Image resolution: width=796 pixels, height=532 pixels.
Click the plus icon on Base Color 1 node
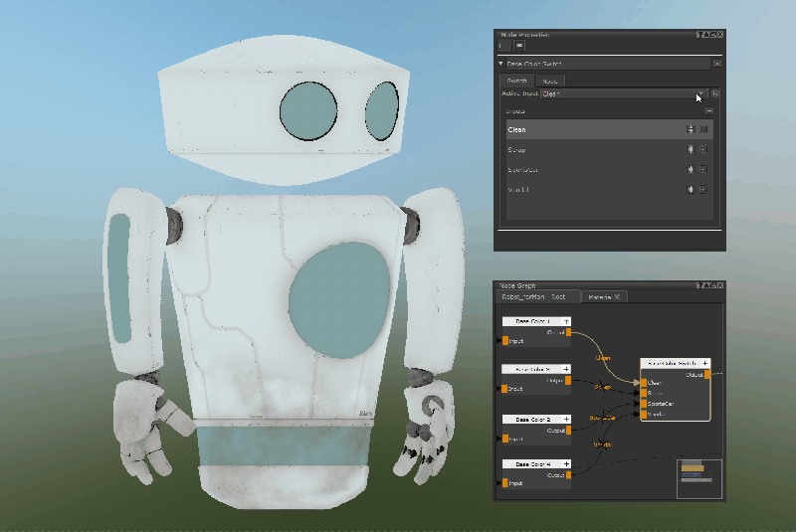point(566,321)
